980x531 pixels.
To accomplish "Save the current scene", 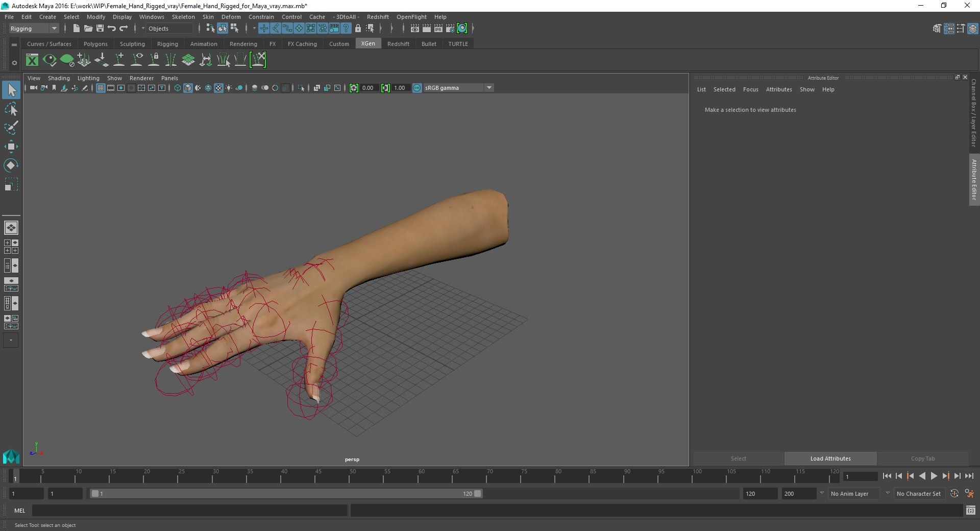I will (100, 29).
